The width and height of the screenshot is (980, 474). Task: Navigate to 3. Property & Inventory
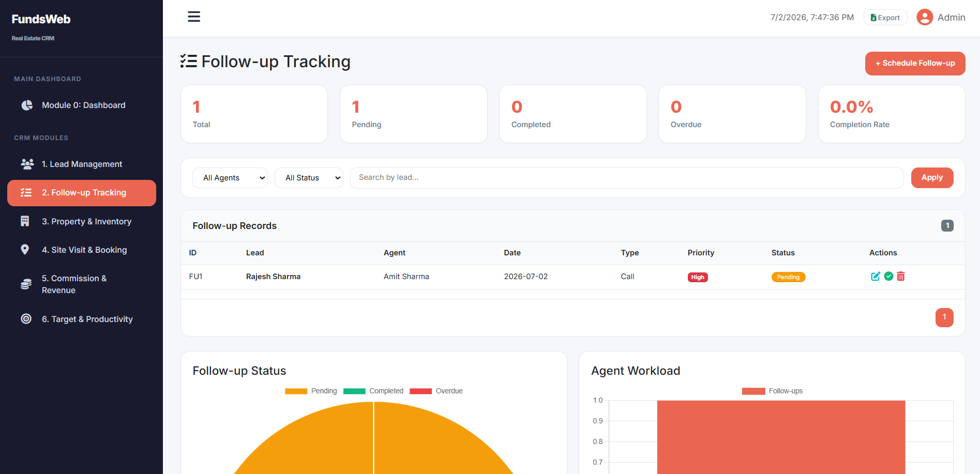[x=82, y=222]
